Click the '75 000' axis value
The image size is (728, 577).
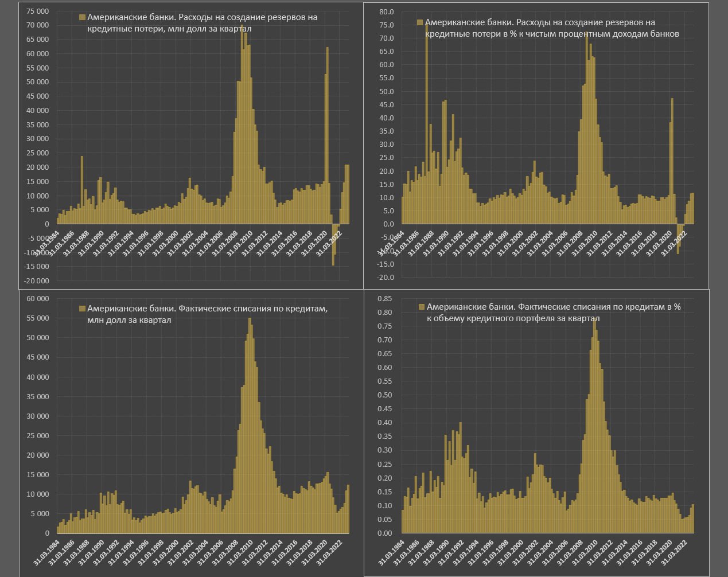pyautogui.click(x=37, y=11)
